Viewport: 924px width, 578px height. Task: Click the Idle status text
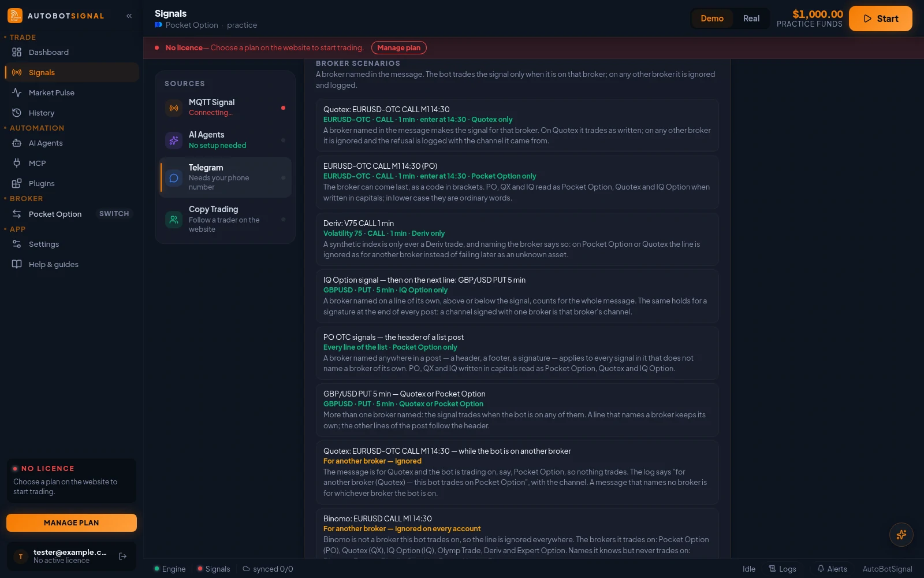click(749, 569)
